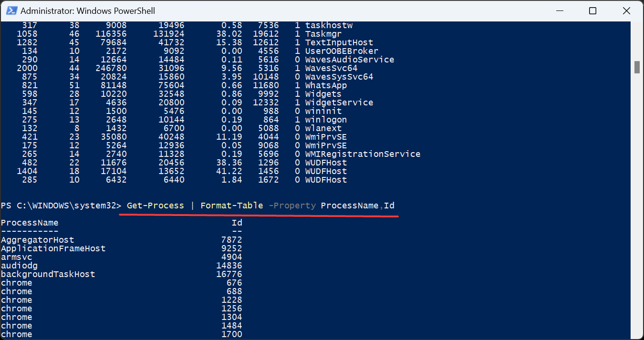This screenshot has height=340, width=644.
Task: Close the PowerShell window
Action: pyautogui.click(x=626, y=10)
